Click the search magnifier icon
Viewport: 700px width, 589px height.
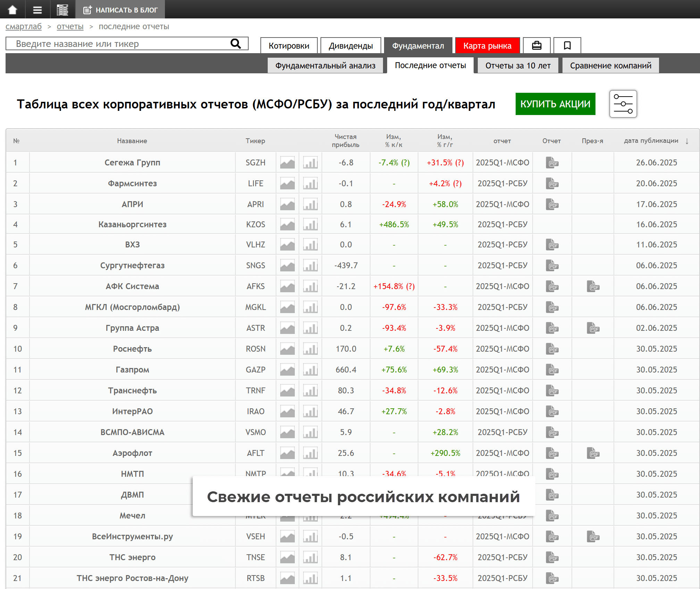(236, 44)
